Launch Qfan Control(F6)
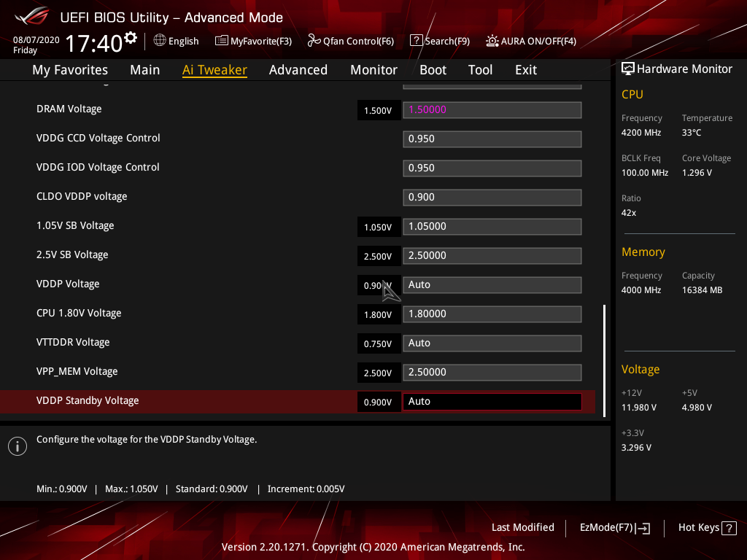747x560 pixels. 351,41
